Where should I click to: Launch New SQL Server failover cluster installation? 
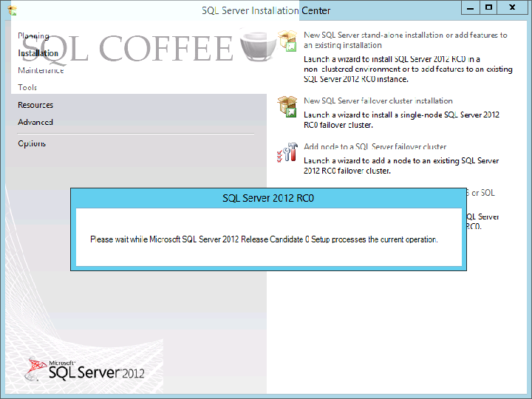(x=378, y=100)
